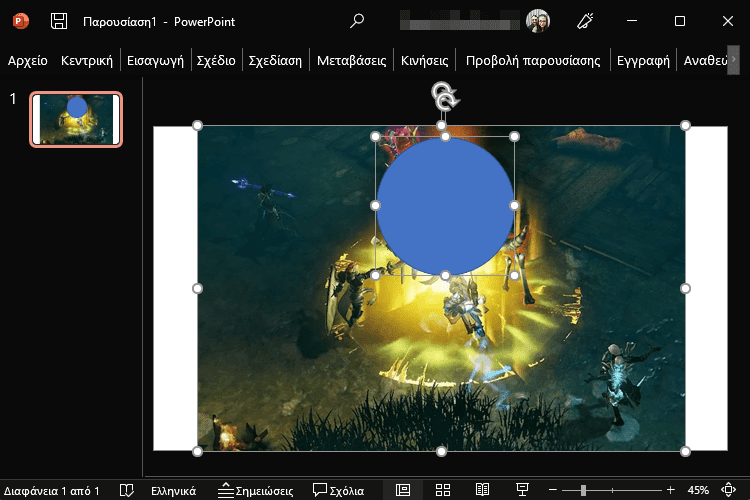Zoom in with the plus button
Viewport: 750px width, 500px height.
(x=671, y=490)
